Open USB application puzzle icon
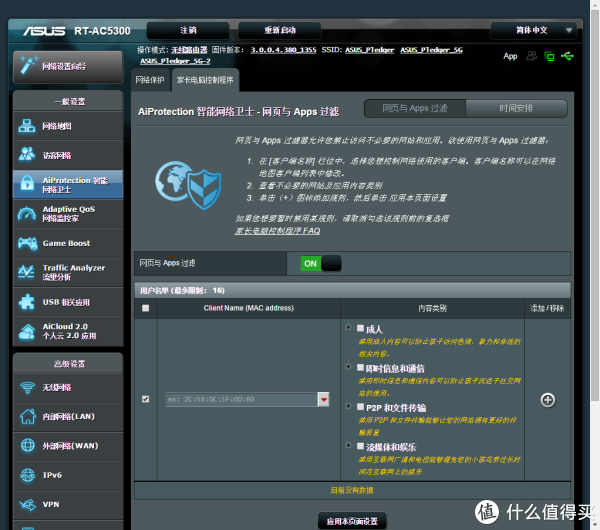The width and height of the screenshot is (600, 530). click(x=26, y=302)
